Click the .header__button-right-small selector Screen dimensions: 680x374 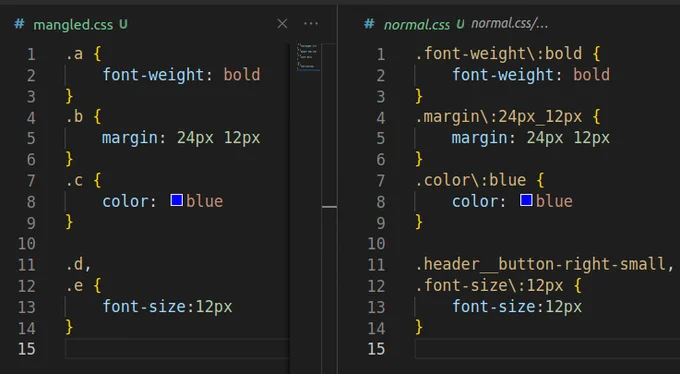click(544, 264)
